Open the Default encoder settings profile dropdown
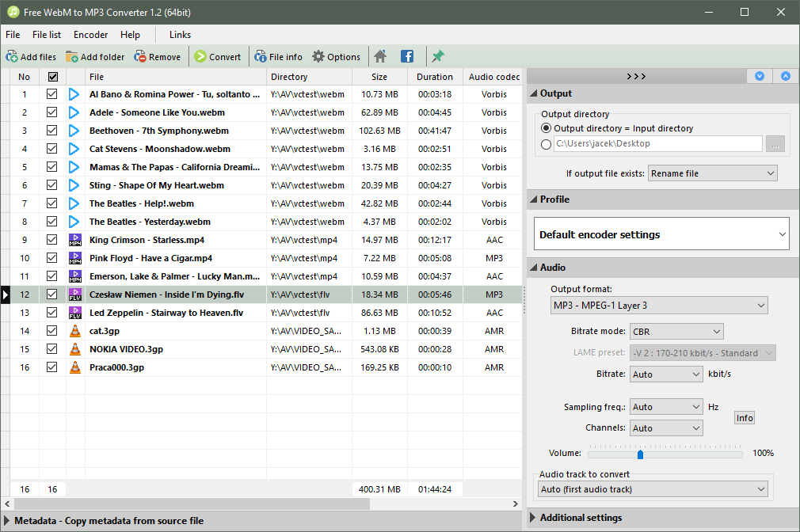The image size is (800, 532). (x=661, y=234)
